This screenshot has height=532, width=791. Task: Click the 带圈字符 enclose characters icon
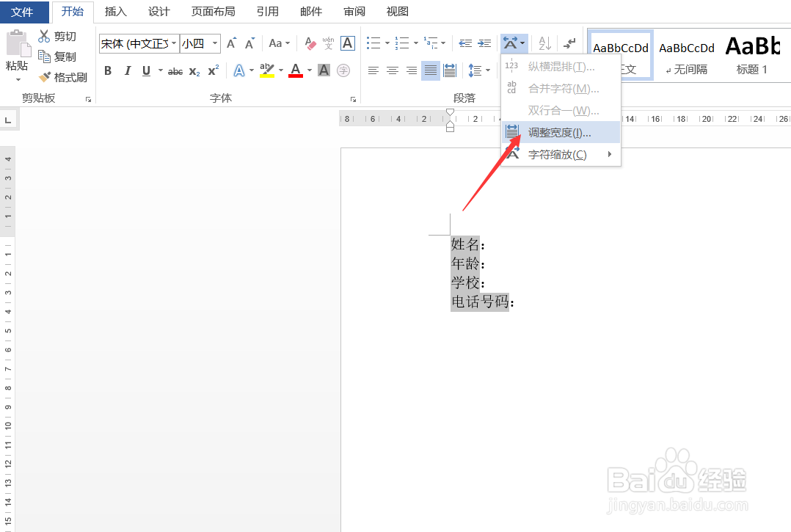(x=343, y=70)
